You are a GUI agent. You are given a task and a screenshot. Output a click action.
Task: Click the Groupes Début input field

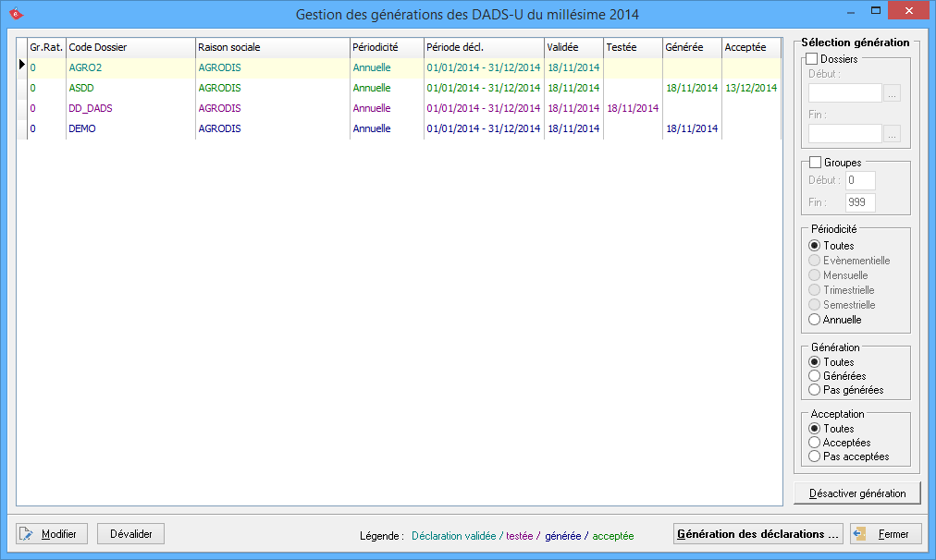(859, 180)
